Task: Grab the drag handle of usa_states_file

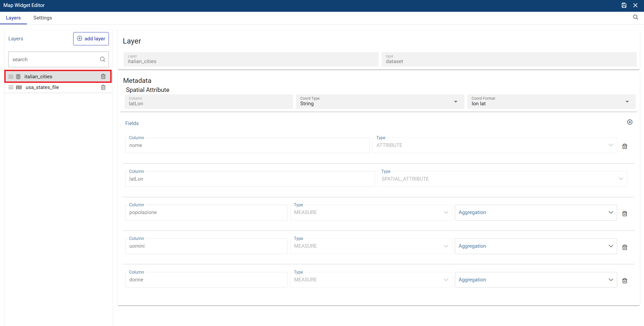Action: pyautogui.click(x=11, y=87)
